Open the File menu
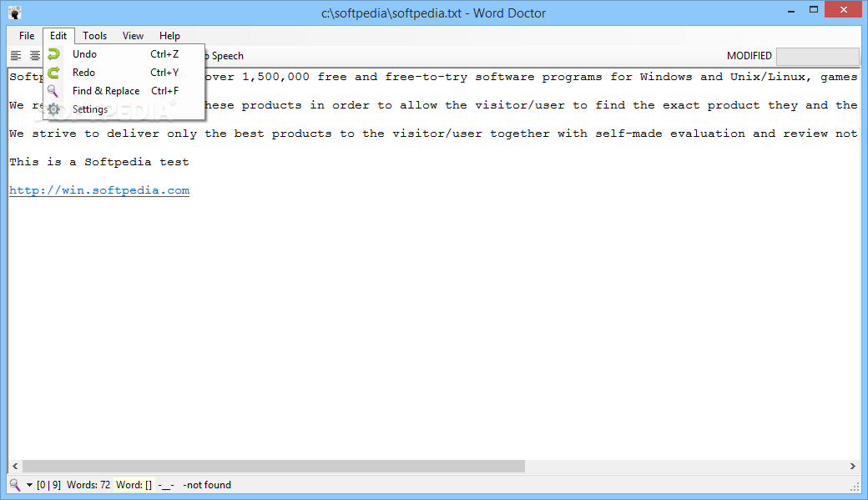Screen dimensions: 868x500 coord(27,35)
